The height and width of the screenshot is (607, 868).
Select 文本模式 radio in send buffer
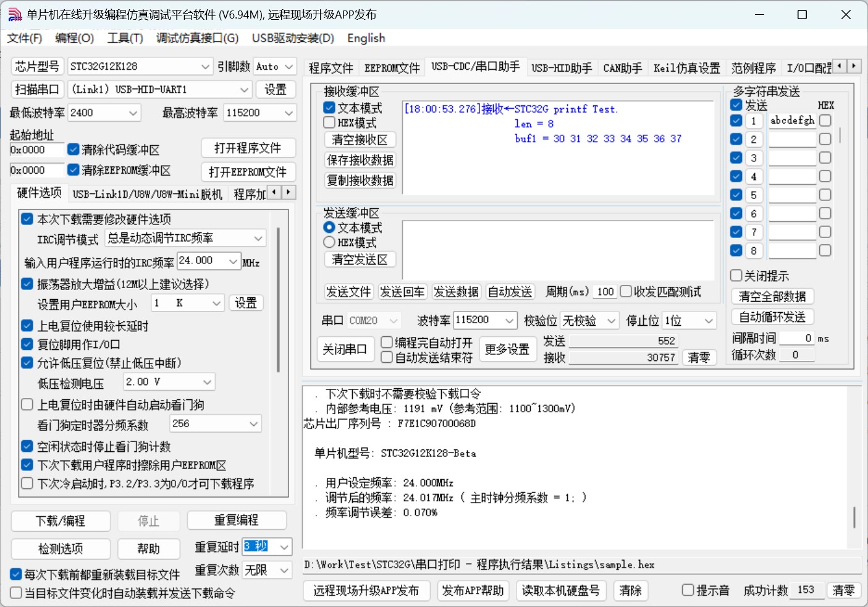pyautogui.click(x=329, y=227)
